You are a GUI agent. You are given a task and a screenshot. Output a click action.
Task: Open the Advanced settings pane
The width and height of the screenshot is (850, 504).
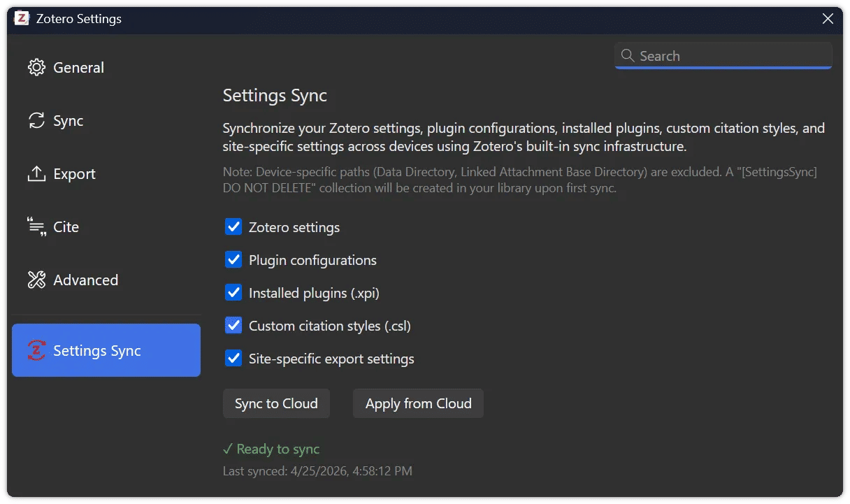pyautogui.click(x=106, y=280)
